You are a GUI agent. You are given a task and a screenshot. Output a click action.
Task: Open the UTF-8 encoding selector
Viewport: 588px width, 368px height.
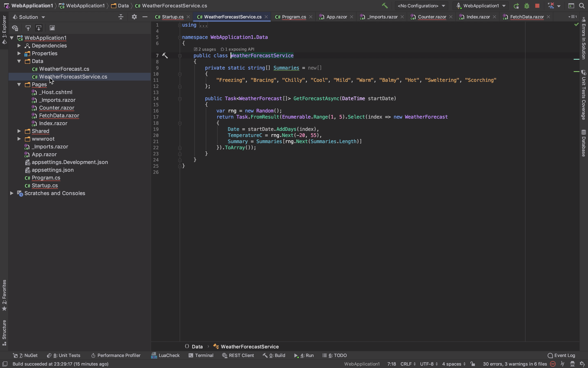[x=429, y=364]
